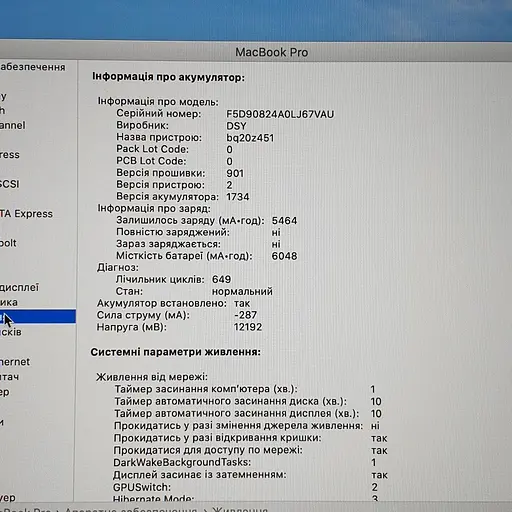Click the "Діагноз:" subheading
512x512 pixels.
tap(118, 268)
